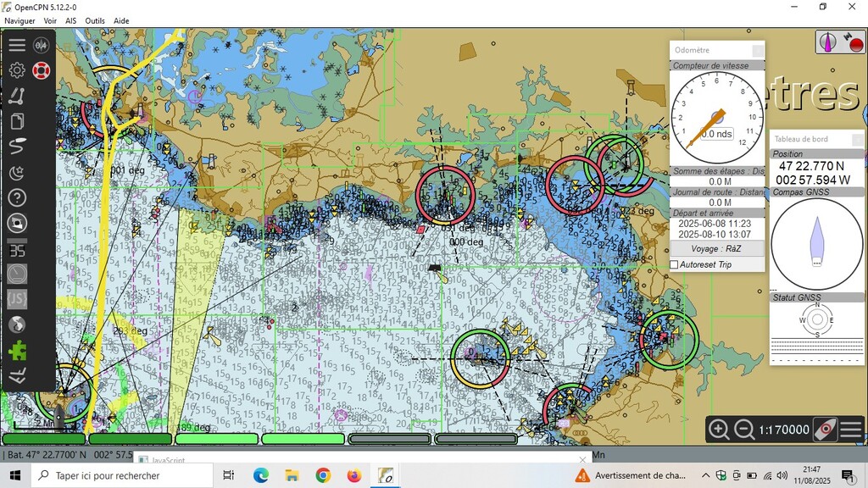The height and width of the screenshot is (488, 868).
Task: Open the Route & Mark Manager icon
Action: (17, 121)
